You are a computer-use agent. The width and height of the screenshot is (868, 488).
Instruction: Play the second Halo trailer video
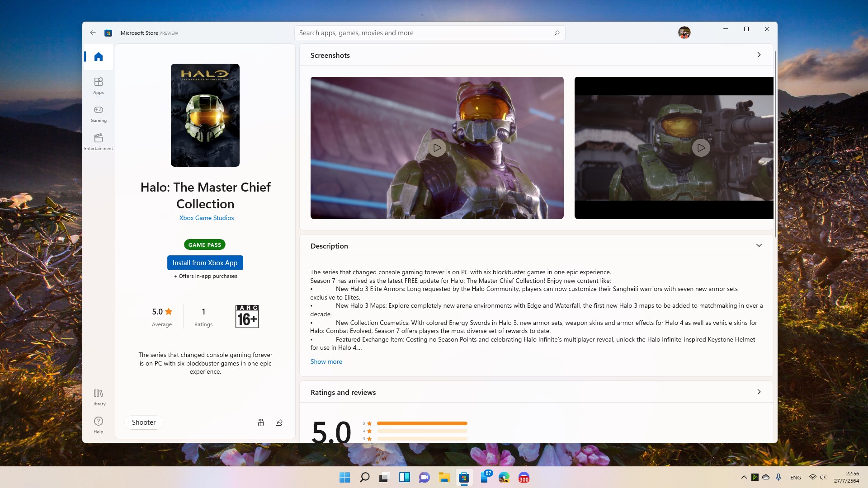[x=701, y=148]
